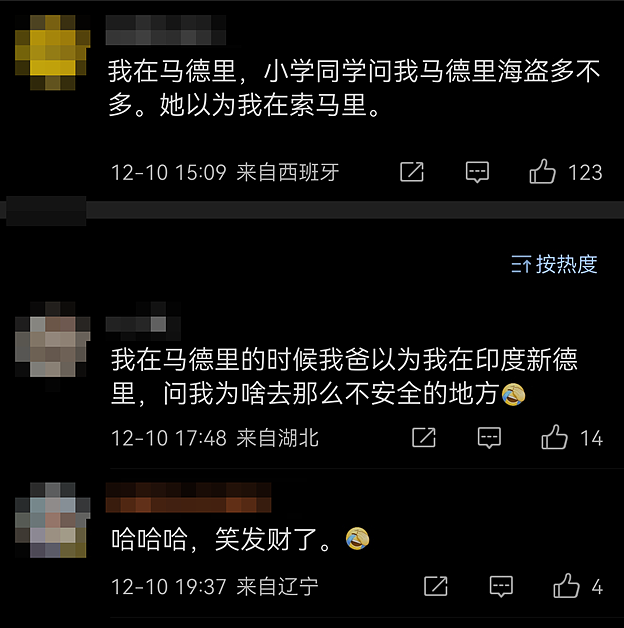Select the 哈哈哈，笑发财了 comment text
The height and width of the screenshot is (628, 624).
[x=240, y=539]
